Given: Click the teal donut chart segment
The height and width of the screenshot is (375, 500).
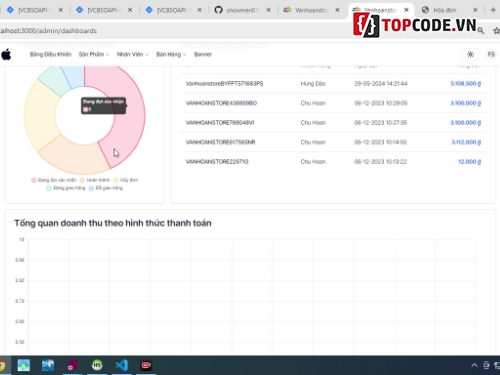Looking at the screenshot, I should [x=55, y=80].
